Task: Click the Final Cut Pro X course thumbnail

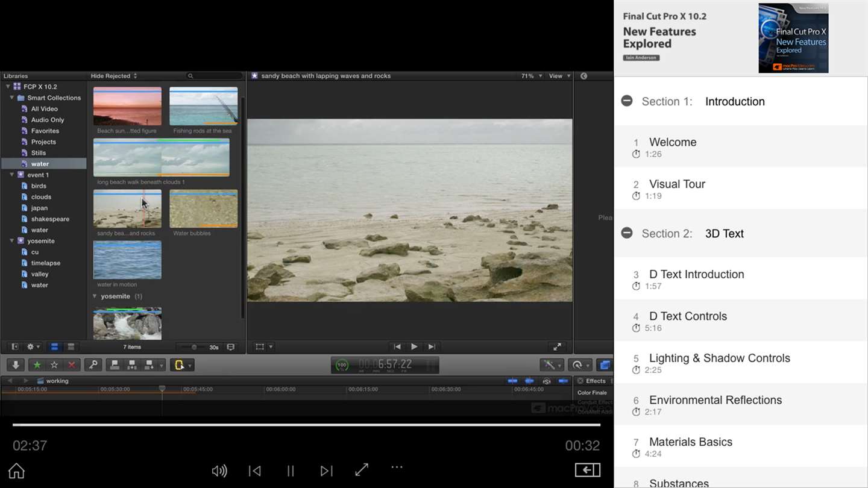Action: [793, 38]
